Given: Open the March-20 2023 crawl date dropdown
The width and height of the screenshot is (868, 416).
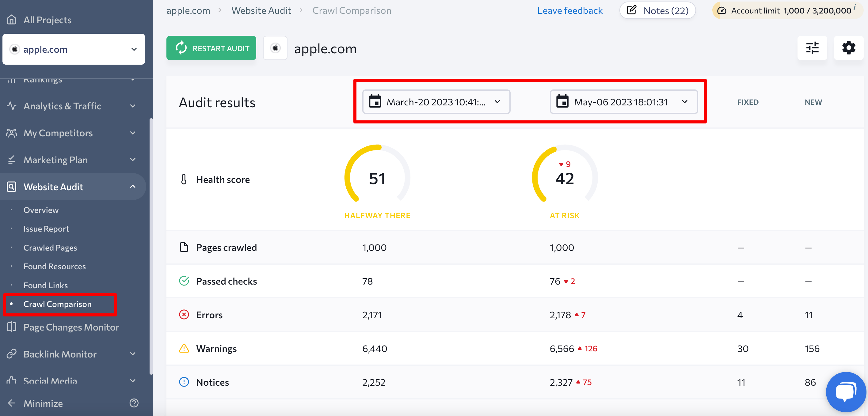Looking at the screenshot, I should [436, 101].
